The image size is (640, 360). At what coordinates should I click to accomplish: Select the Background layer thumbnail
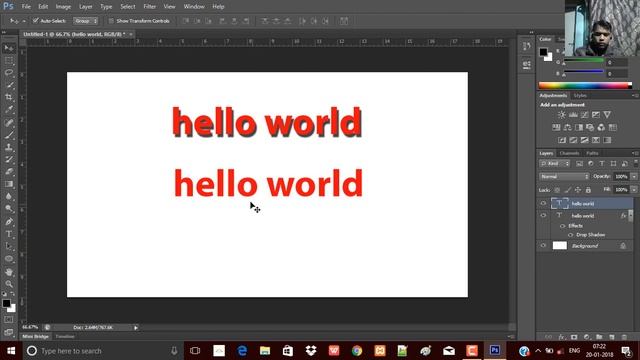click(560, 245)
